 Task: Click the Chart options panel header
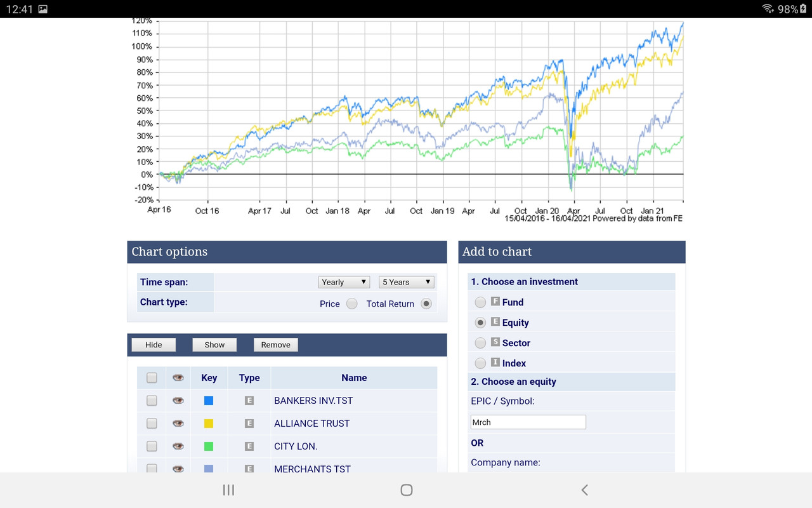[x=287, y=251]
